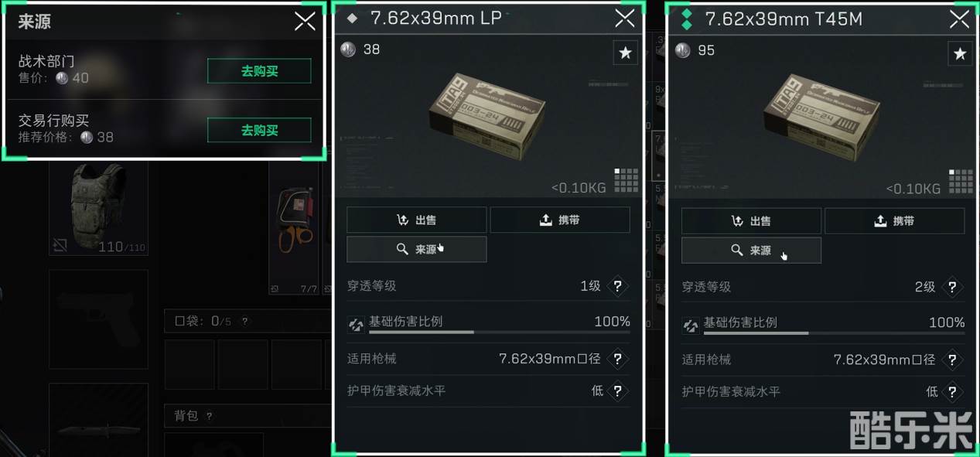Click 出售 in the LP ammo panel
The height and width of the screenshot is (457, 980).
(416, 220)
